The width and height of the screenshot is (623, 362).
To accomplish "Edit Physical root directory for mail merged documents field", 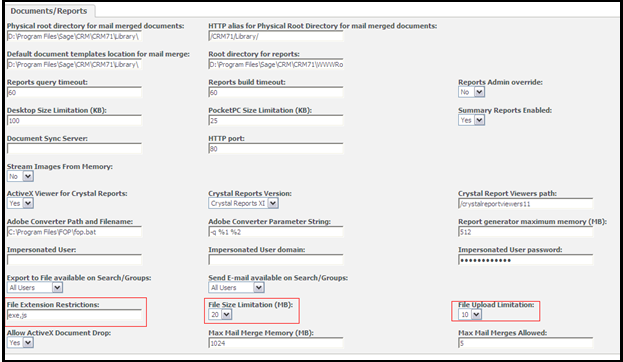I will click(x=74, y=36).
